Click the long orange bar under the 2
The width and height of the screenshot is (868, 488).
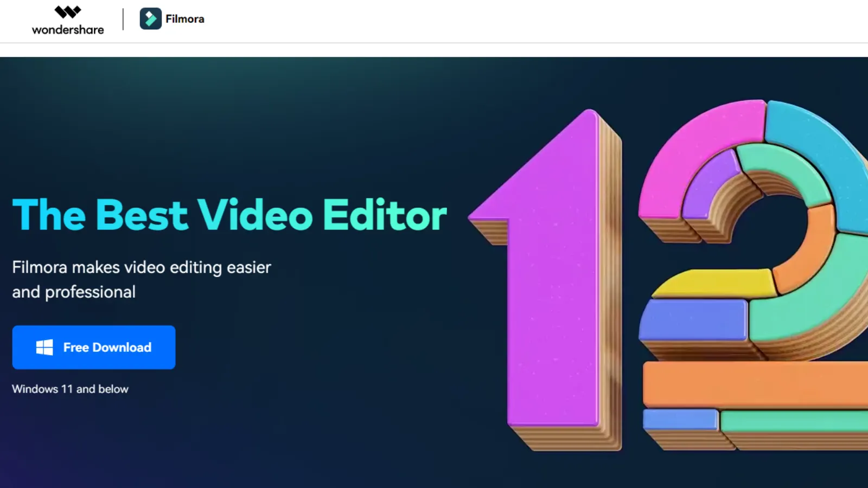coord(754,384)
